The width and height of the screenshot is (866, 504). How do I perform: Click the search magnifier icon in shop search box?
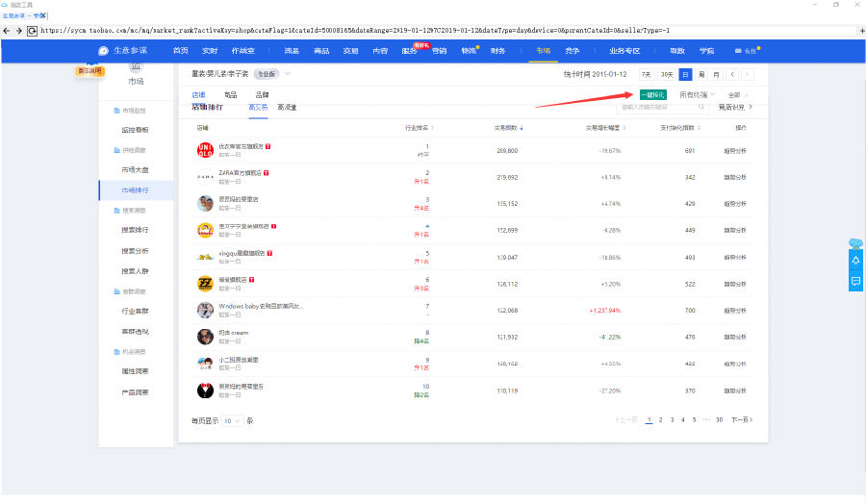pos(700,107)
